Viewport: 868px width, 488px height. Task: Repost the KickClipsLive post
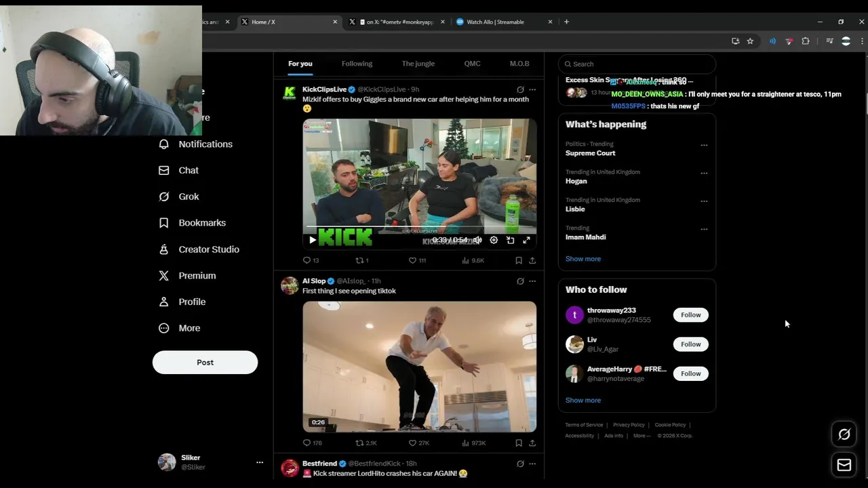pyautogui.click(x=362, y=260)
